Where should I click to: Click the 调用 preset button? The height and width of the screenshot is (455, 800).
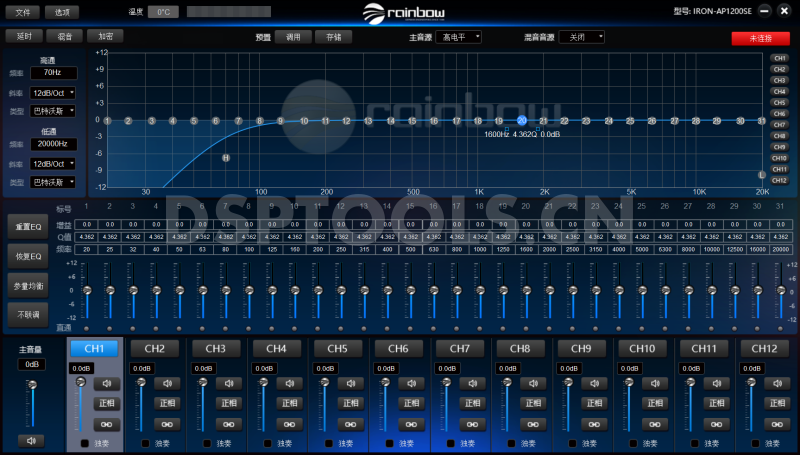[293, 37]
